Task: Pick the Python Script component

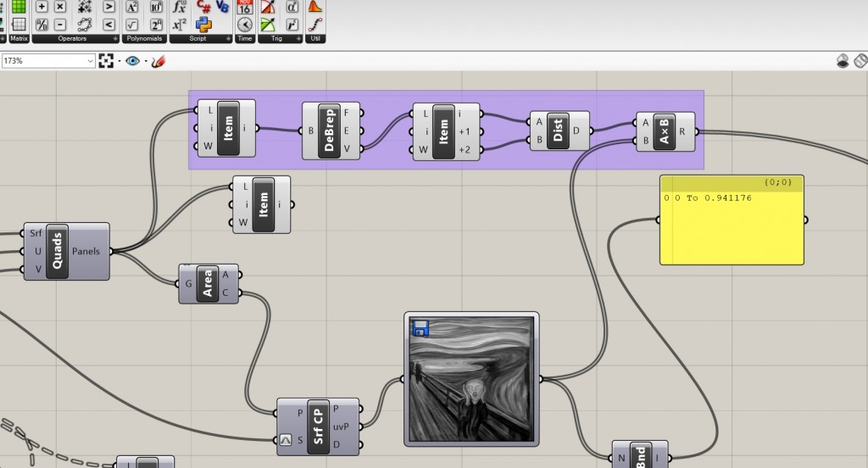Action: click(203, 25)
